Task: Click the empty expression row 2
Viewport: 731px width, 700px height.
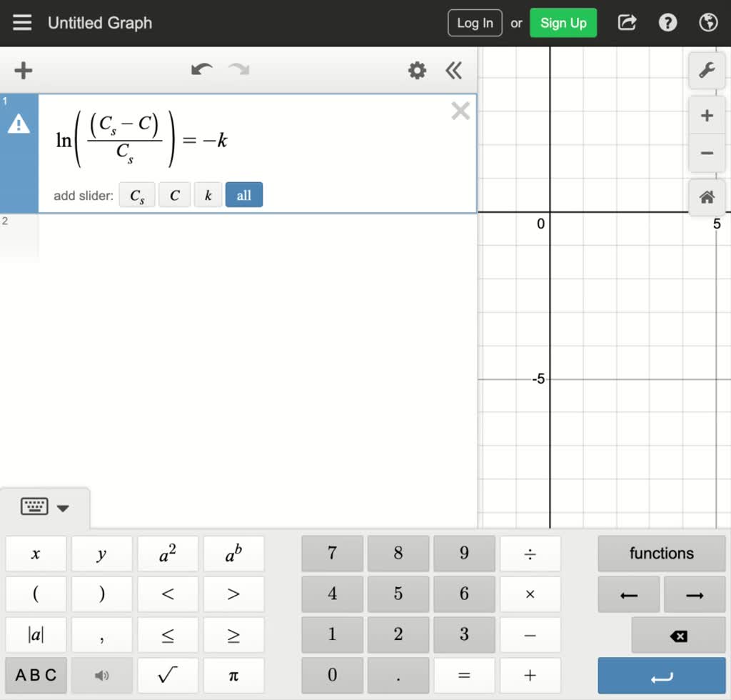Action: coord(257,236)
